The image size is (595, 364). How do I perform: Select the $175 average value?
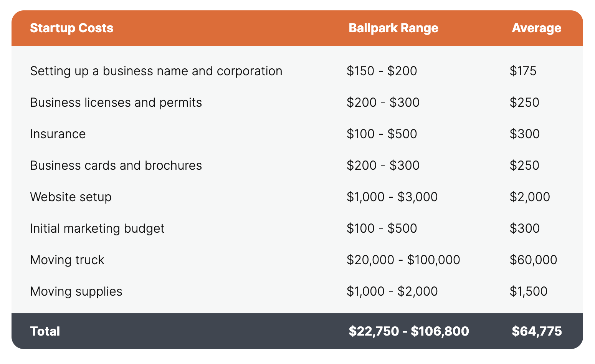(x=523, y=71)
